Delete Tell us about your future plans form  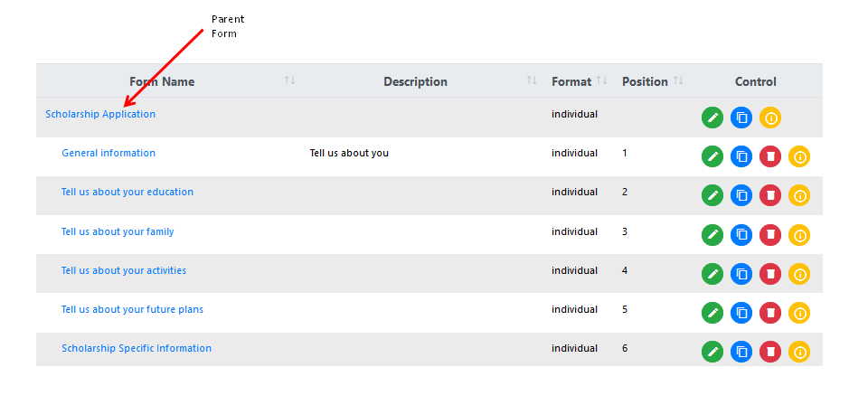[x=770, y=313]
